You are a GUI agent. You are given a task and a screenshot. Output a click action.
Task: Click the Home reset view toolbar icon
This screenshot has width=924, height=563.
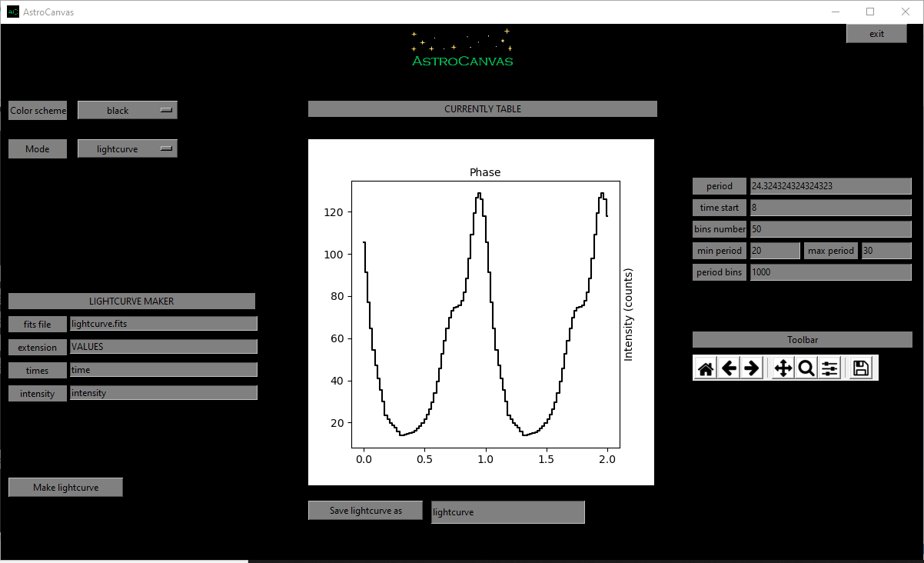pyautogui.click(x=706, y=368)
